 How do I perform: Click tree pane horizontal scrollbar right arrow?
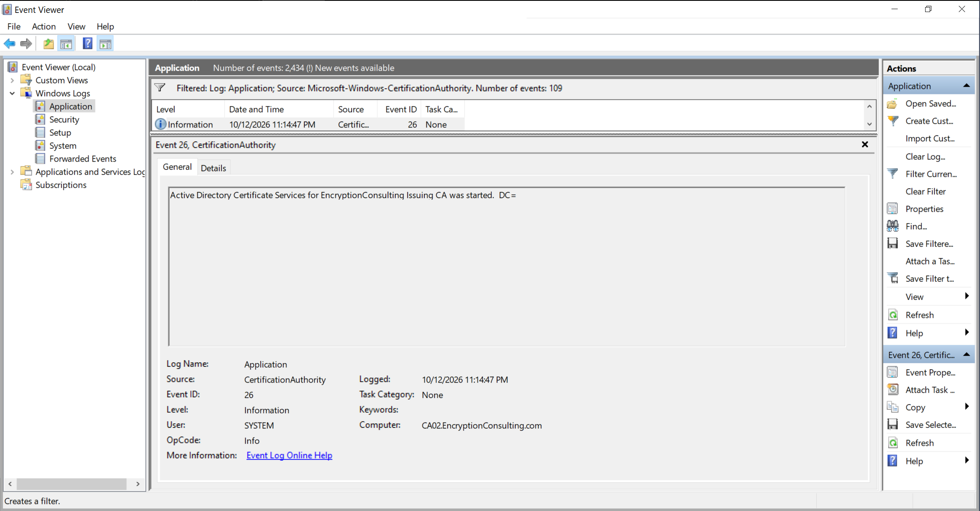[x=138, y=484]
